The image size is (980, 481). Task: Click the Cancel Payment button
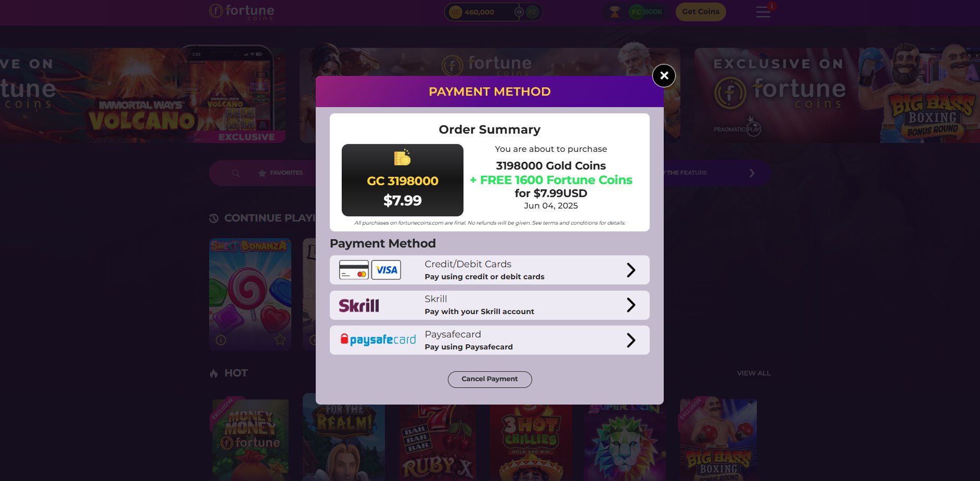point(489,379)
